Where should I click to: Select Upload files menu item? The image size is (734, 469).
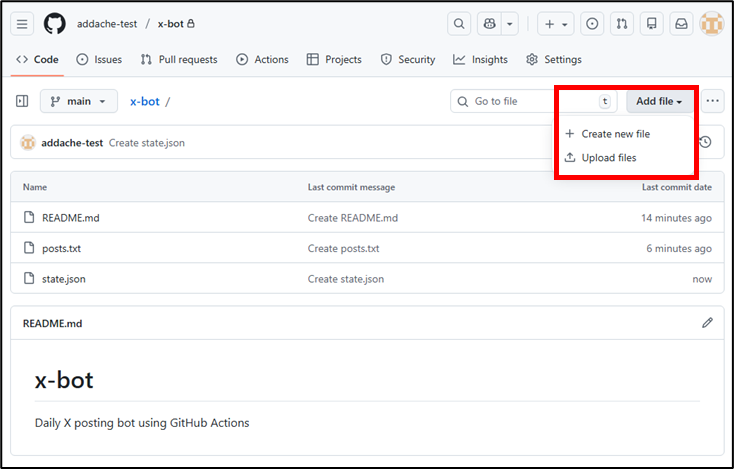(608, 158)
